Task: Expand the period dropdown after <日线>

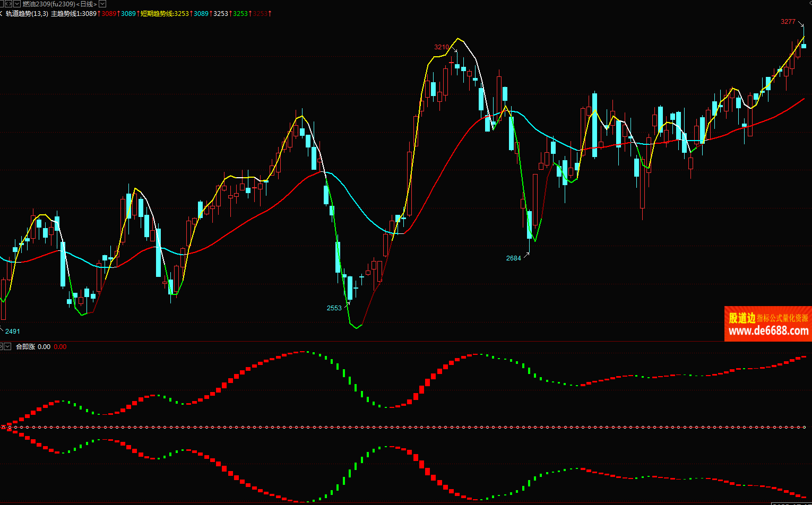Action: click(x=103, y=4)
